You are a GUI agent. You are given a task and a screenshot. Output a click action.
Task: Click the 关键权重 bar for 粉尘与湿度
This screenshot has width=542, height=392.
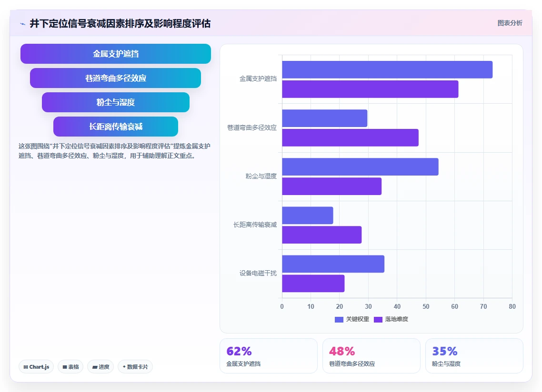click(x=360, y=167)
